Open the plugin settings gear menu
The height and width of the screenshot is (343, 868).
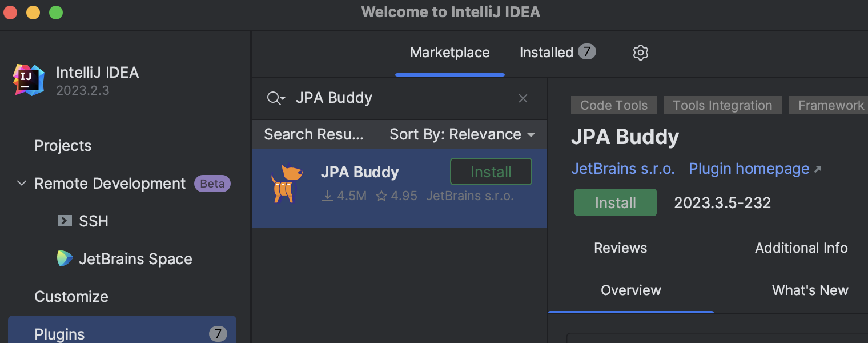click(641, 53)
